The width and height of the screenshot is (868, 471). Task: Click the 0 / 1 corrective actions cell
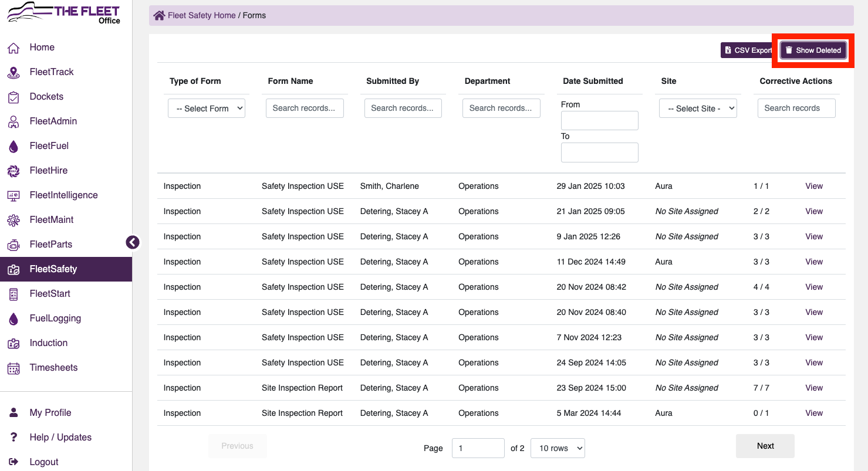pos(761,414)
